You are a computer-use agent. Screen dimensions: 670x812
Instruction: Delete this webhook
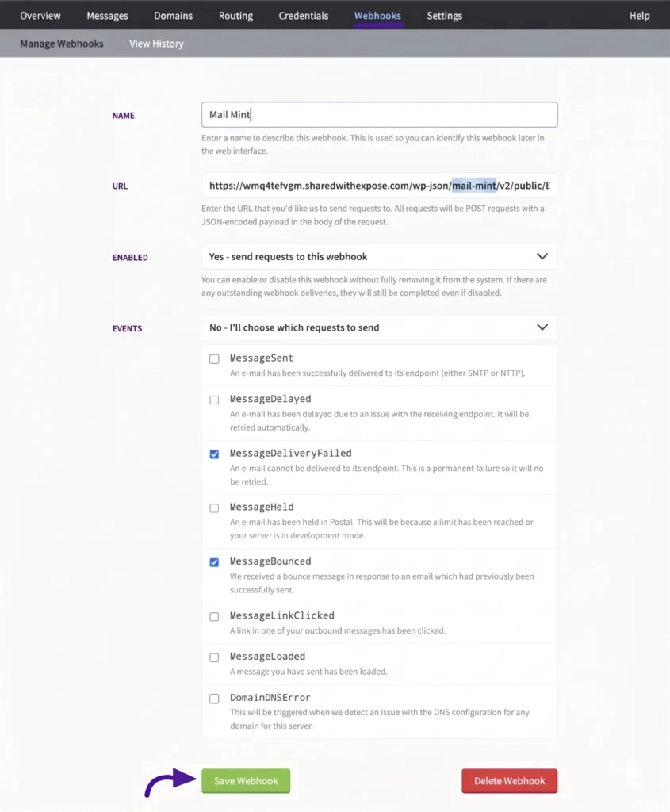(x=509, y=780)
